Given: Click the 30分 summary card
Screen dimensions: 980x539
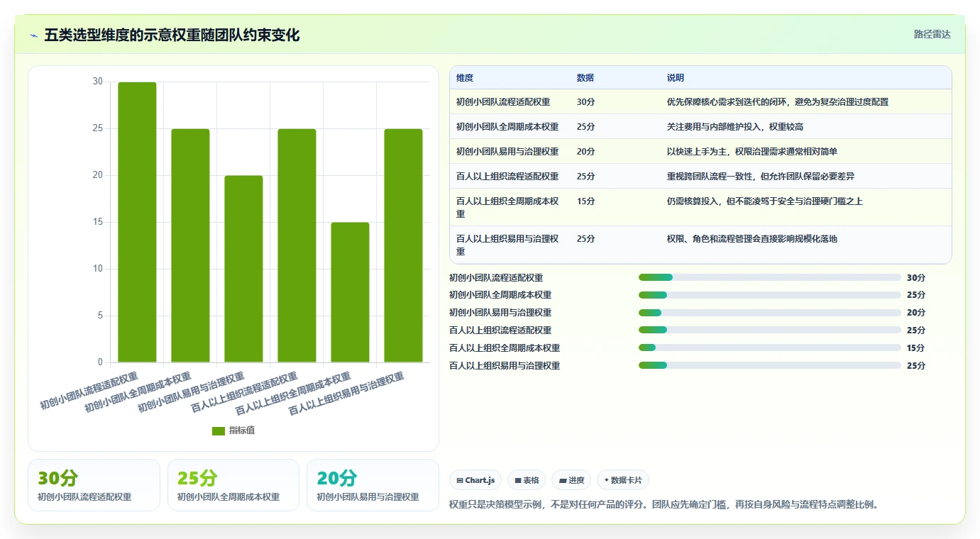Looking at the screenshot, I should pyautogui.click(x=94, y=485).
